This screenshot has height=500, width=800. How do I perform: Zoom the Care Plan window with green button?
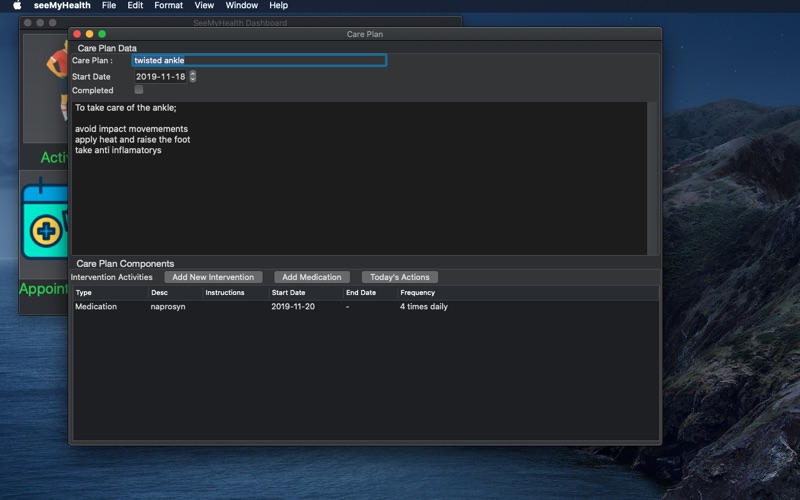(x=102, y=34)
